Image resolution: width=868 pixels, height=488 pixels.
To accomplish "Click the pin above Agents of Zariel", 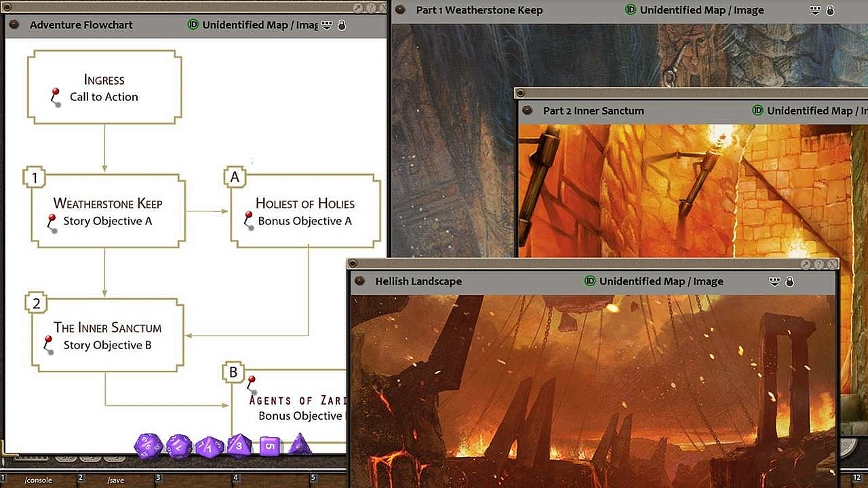I will (x=252, y=384).
